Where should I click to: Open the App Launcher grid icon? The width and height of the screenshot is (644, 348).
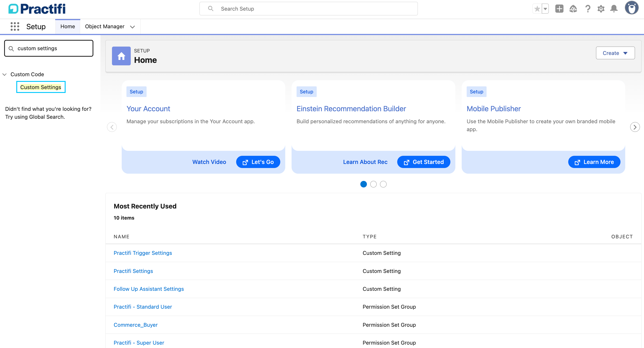[15, 26]
